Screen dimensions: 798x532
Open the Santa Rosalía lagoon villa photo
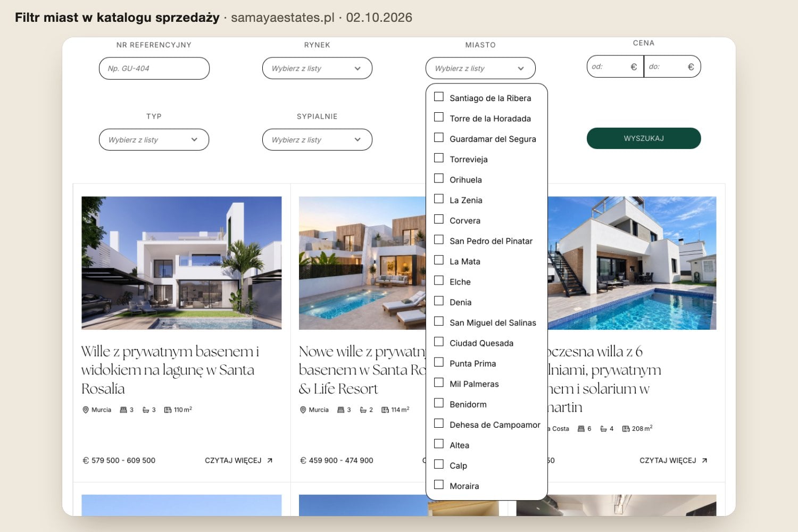coord(181,263)
